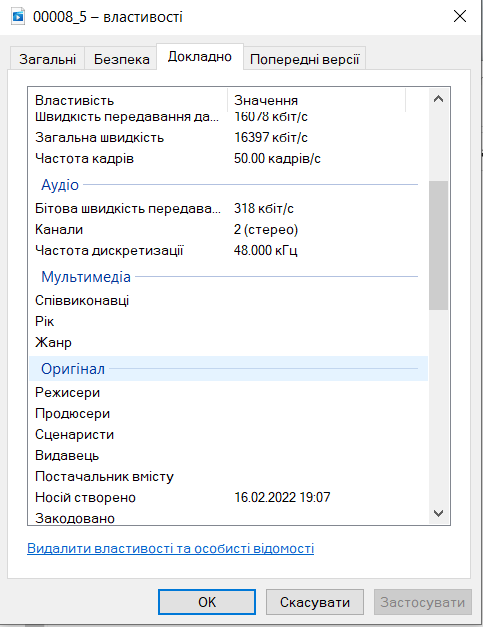Open the Попередні версії tab
The height and width of the screenshot is (627, 483).
(x=305, y=59)
